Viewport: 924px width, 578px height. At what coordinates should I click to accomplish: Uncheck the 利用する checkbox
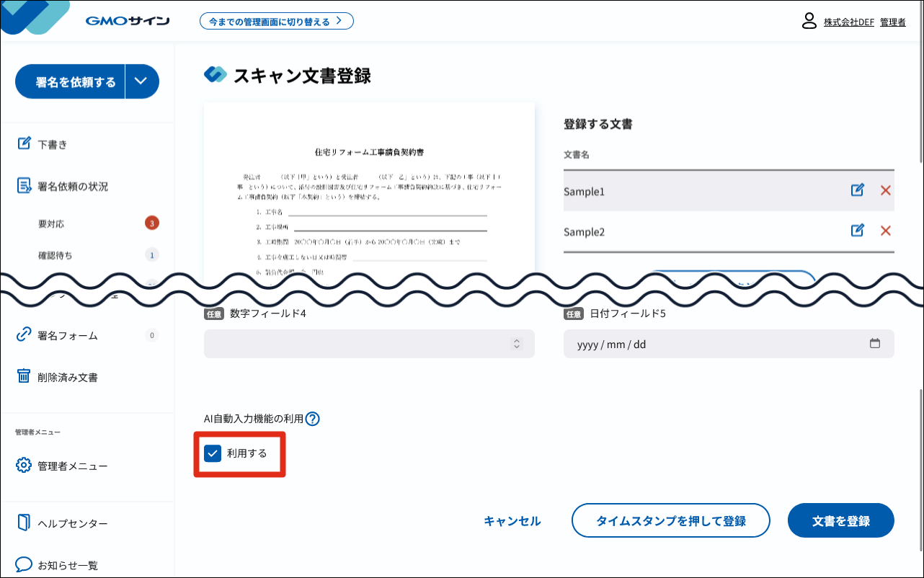coord(213,453)
